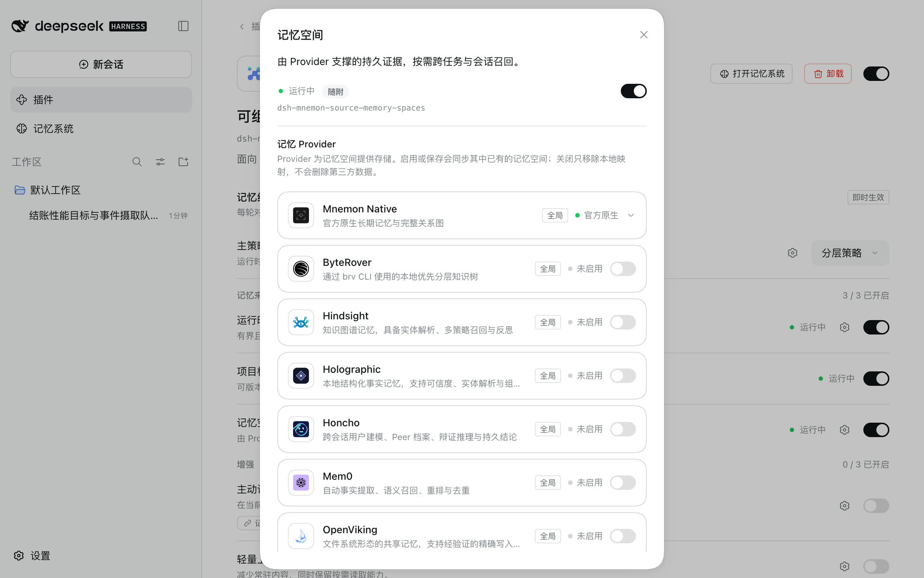Enable the Hindsight provider toggle

(623, 322)
